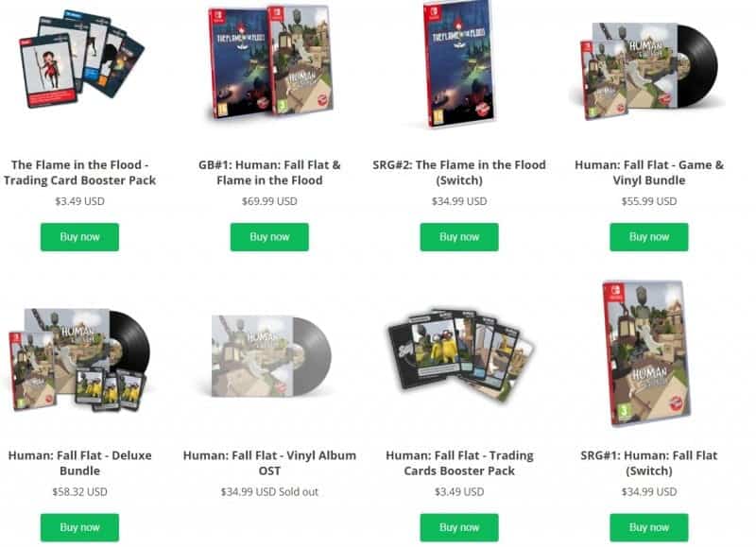This screenshot has width=756, height=547.
Task: Buy the Human: Fall Flat Deluxe Bundle
Action: pyautogui.click(x=79, y=527)
